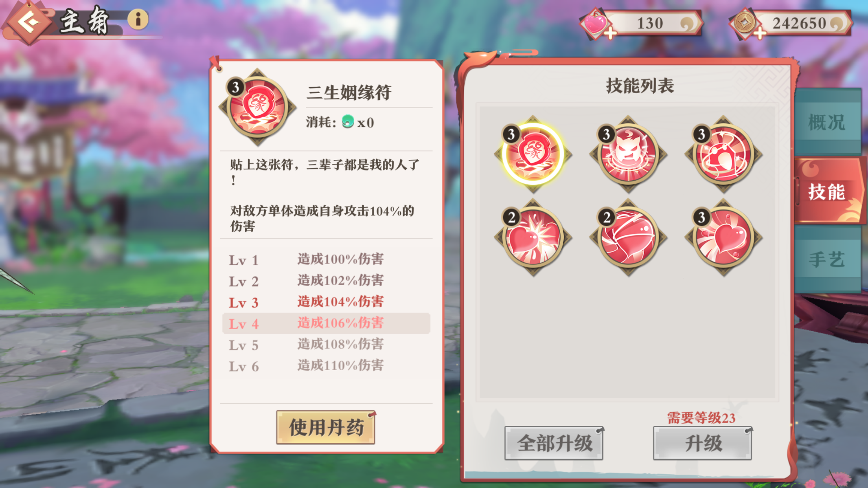The image size is (868, 488).
Task: Select the floating heart bubbles skill icon
Action: (723, 237)
